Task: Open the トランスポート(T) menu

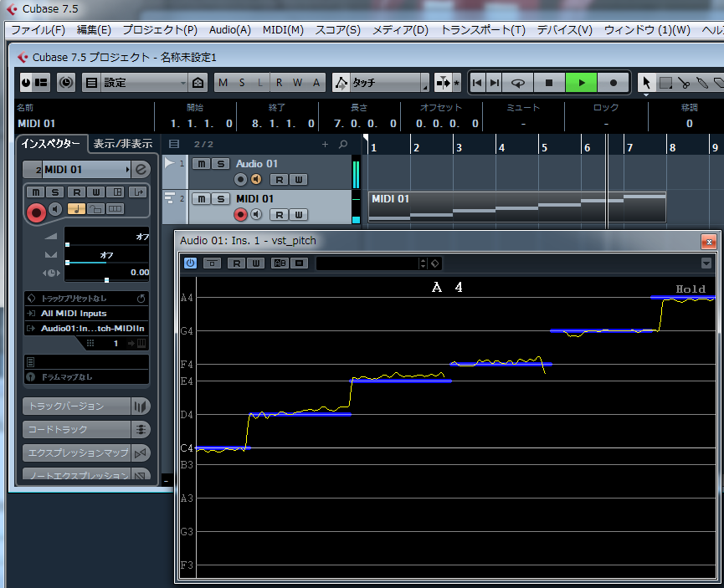Action: [x=483, y=30]
